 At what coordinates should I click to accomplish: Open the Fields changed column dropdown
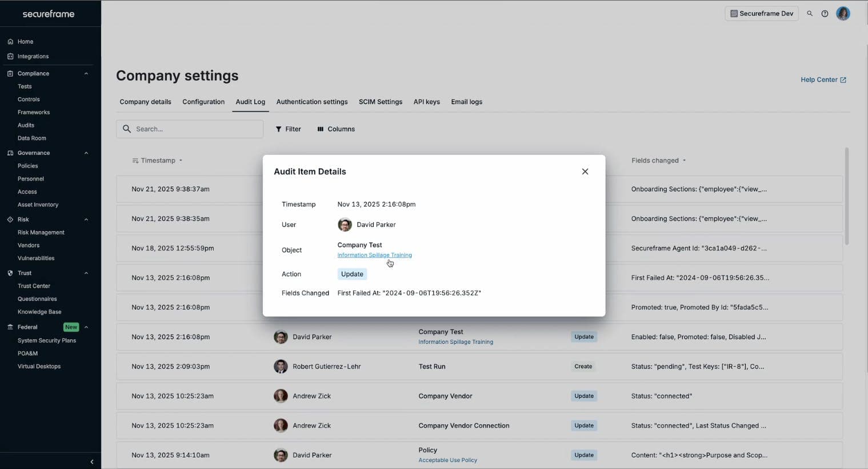point(684,161)
